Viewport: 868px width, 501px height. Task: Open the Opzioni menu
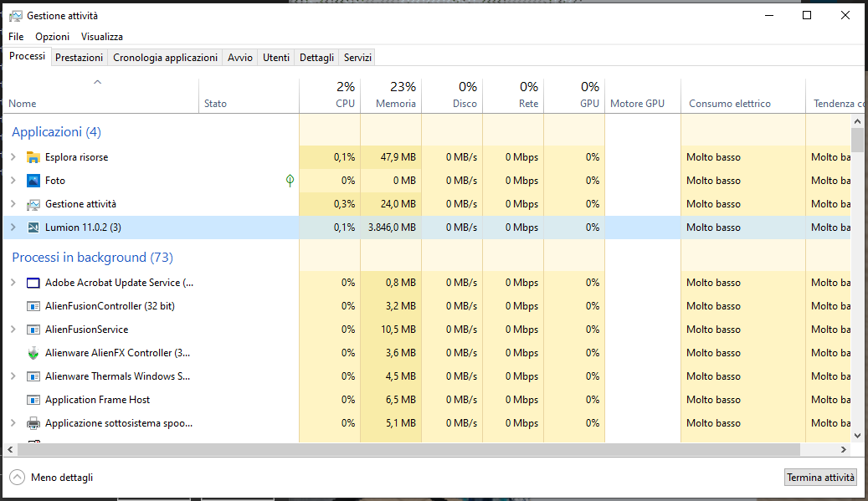(53, 37)
